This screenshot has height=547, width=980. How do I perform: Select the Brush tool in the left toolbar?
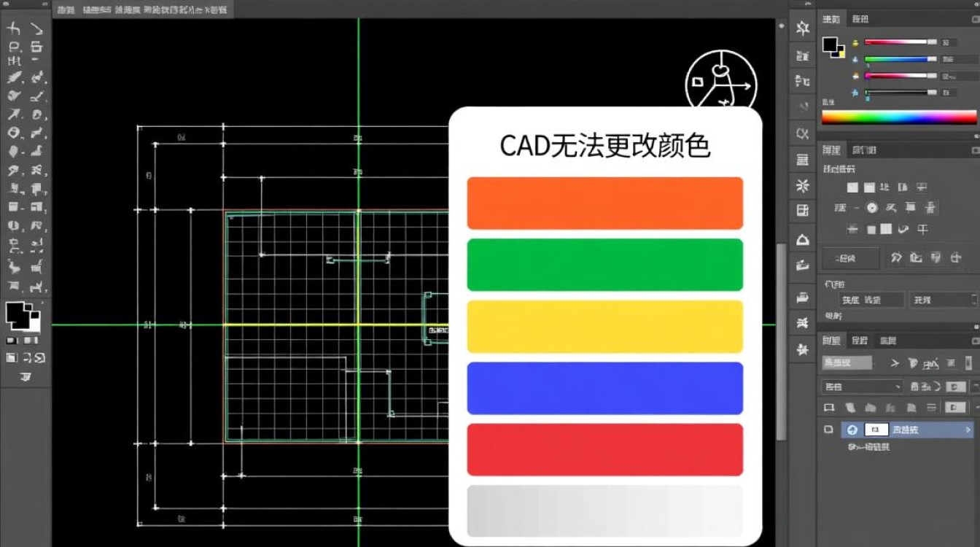pos(15,78)
